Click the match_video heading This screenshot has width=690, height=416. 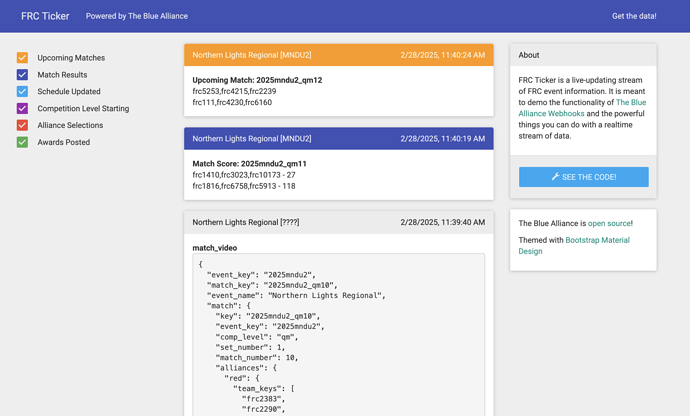point(215,248)
